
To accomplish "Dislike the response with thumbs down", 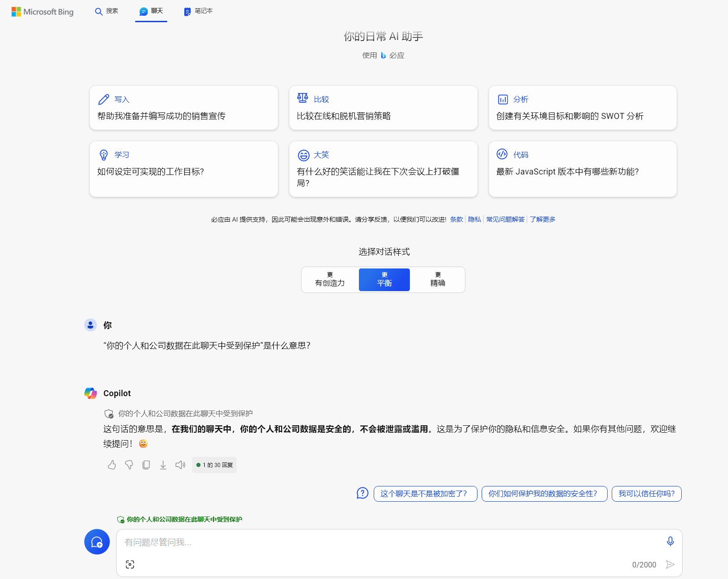I will [x=129, y=465].
